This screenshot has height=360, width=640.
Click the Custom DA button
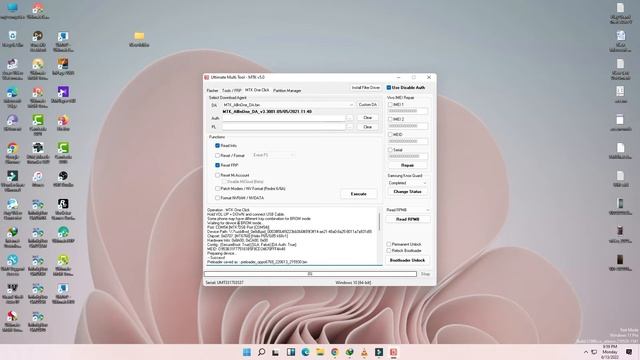(367, 105)
